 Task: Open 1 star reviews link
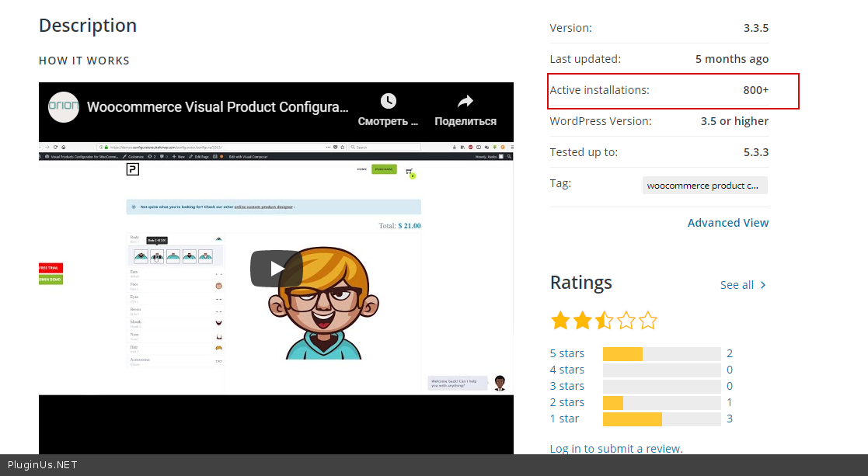564,419
